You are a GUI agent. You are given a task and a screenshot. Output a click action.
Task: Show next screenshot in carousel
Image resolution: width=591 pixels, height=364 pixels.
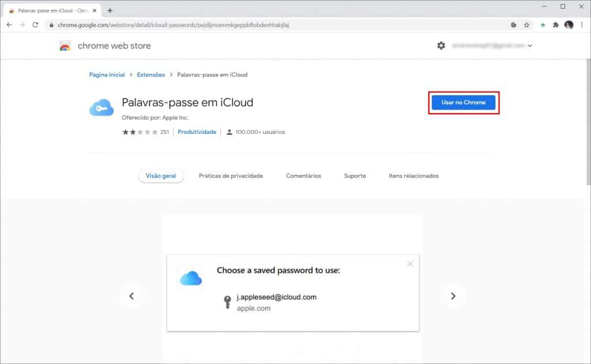453,296
